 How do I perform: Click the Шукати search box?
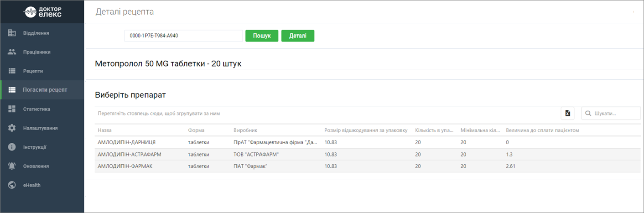pos(611,113)
